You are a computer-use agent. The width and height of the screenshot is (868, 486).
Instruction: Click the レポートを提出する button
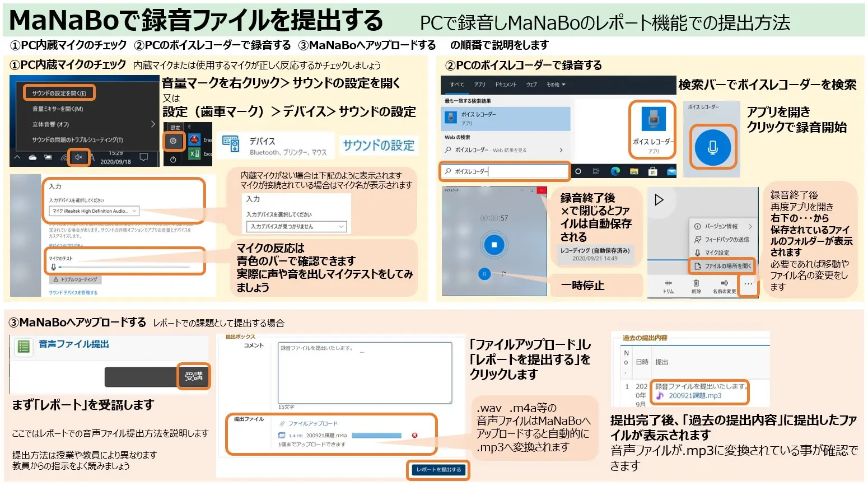tap(438, 470)
